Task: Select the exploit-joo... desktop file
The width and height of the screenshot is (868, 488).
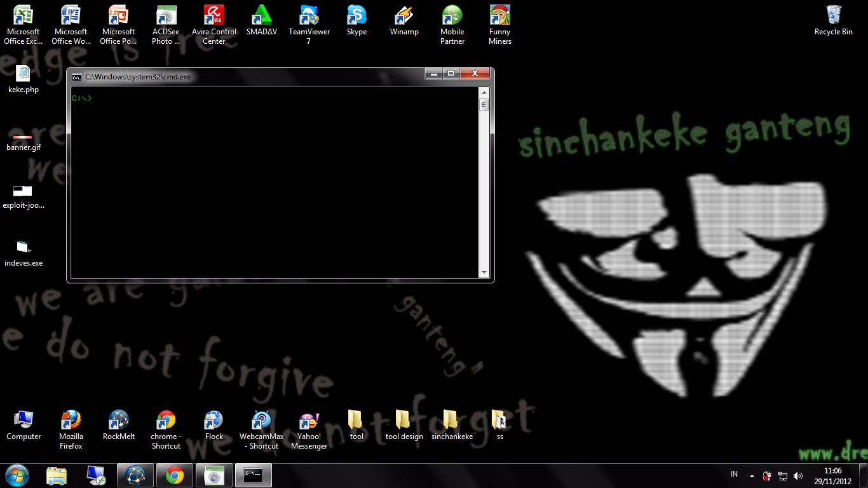Action: point(24,196)
